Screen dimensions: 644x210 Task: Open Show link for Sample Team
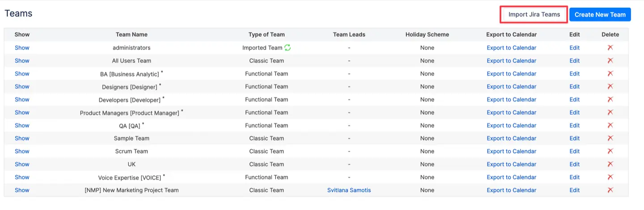[x=22, y=138]
